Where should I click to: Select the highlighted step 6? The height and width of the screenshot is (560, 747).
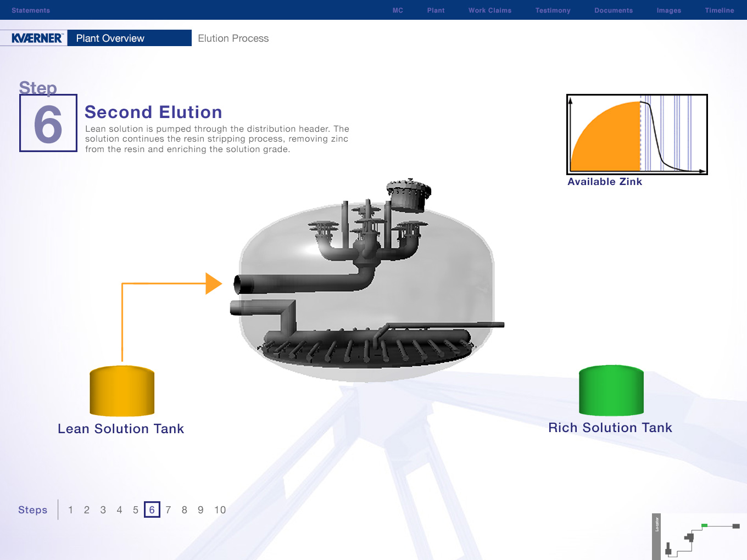152,510
